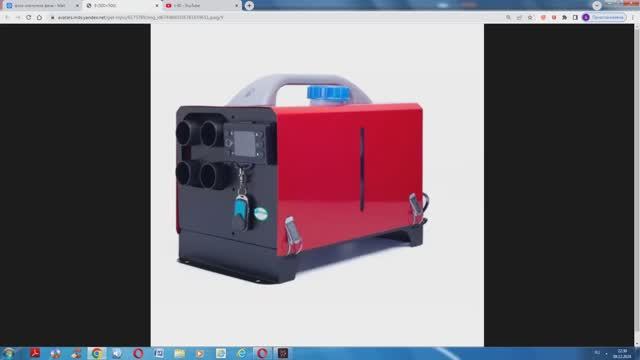Toggle the browser side panel
640x360 pixels.
point(575,18)
